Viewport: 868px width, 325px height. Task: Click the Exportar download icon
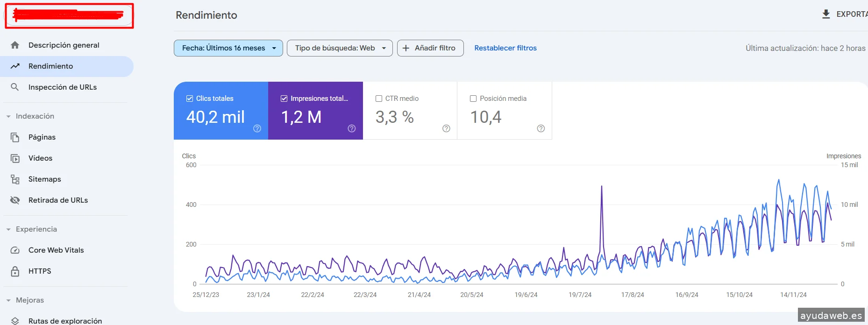[826, 14]
